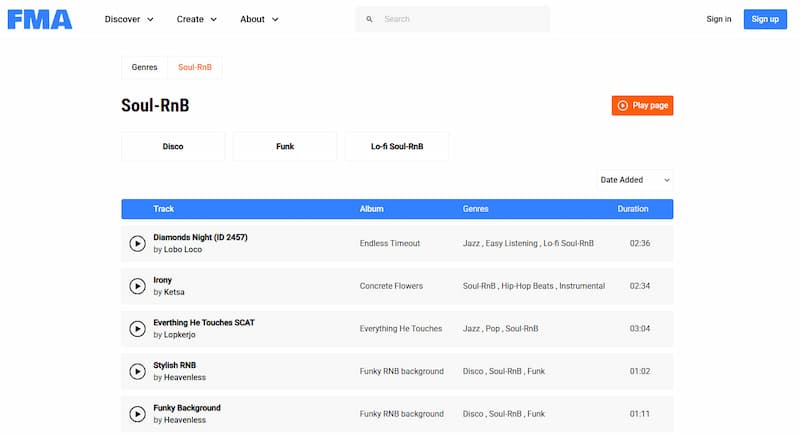Click the Play page button

click(x=642, y=106)
